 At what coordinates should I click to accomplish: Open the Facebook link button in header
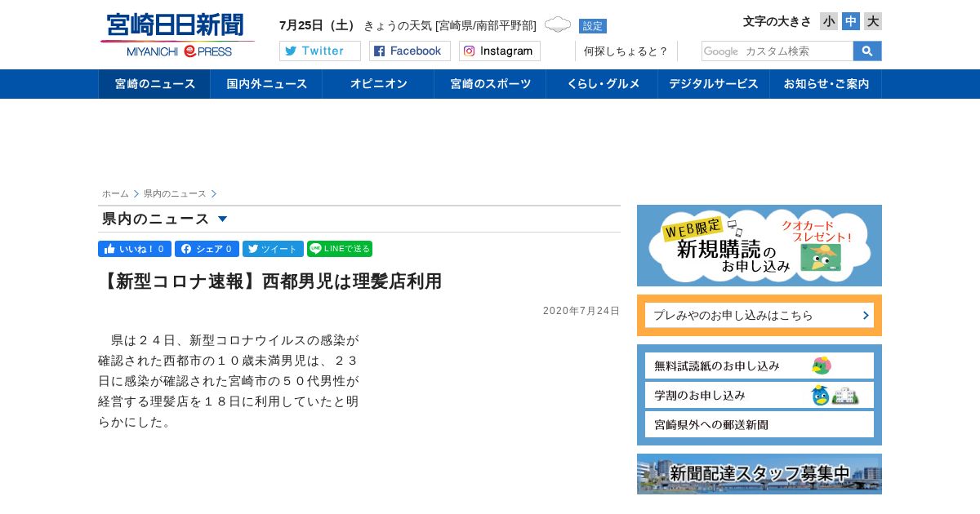[410, 51]
